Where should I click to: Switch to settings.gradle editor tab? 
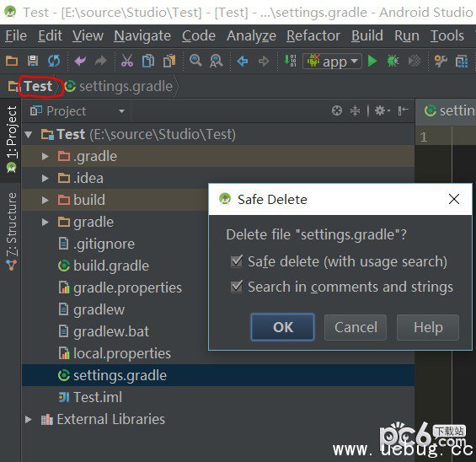(x=449, y=110)
